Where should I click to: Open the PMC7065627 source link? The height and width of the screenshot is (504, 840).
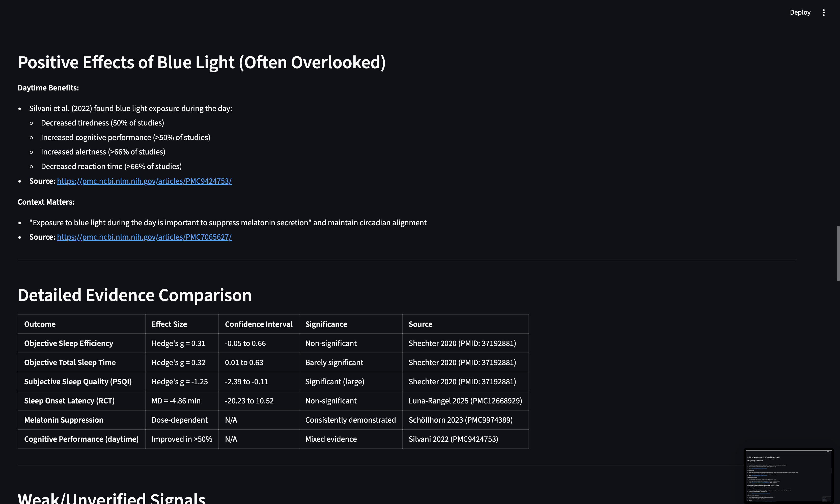(144, 237)
